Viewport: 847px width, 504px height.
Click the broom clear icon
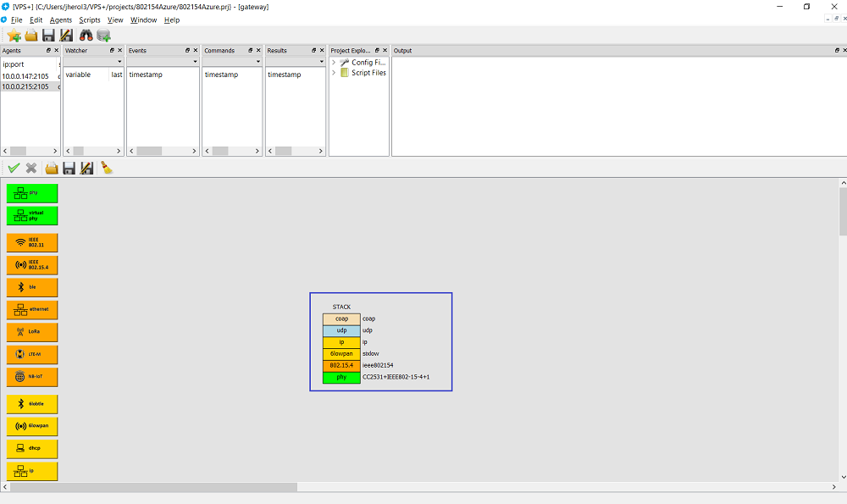(x=106, y=168)
